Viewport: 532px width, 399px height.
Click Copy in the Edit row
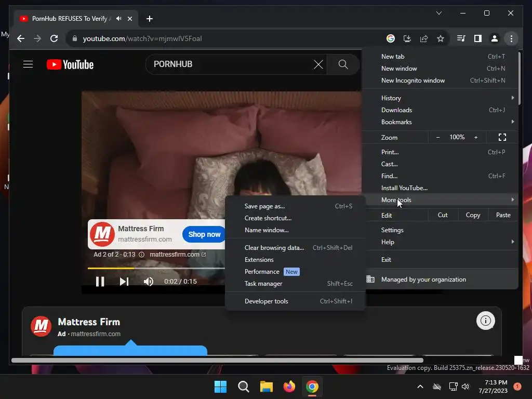pyautogui.click(x=473, y=215)
